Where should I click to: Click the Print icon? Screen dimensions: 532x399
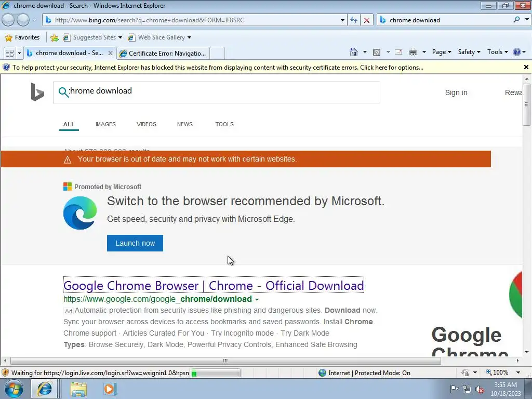point(413,52)
